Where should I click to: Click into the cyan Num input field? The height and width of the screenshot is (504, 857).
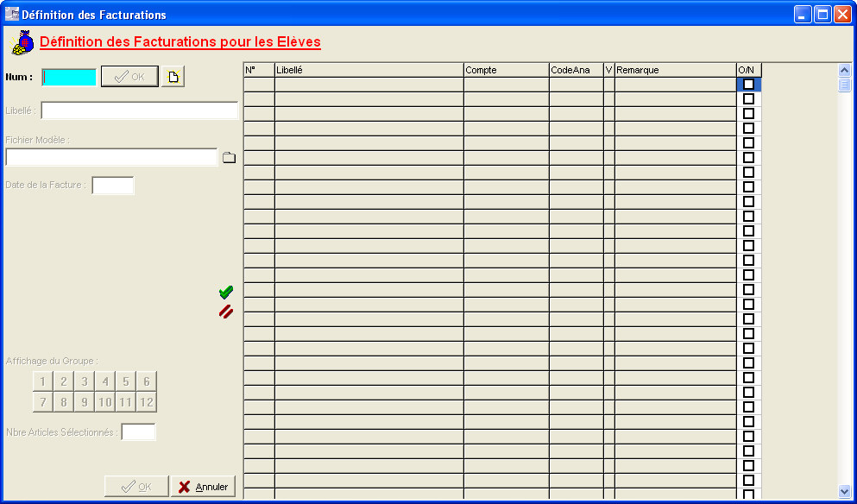[69, 77]
